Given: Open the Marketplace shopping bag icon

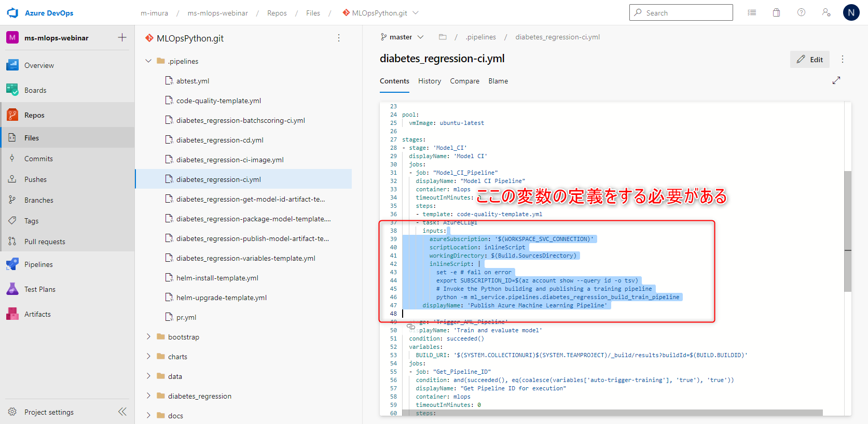Looking at the screenshot, I should point(777,13).
